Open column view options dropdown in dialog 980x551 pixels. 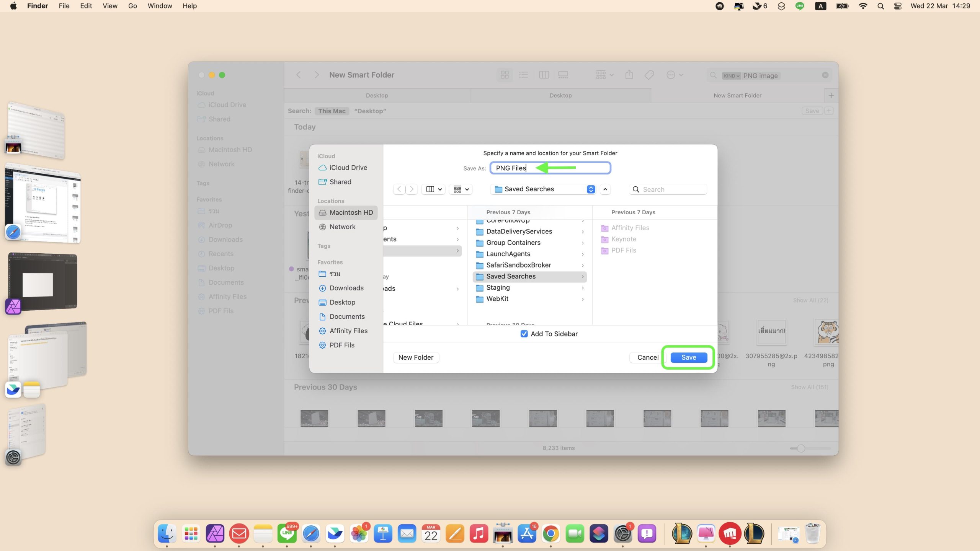pyautogui.click(x=434, y=189)
